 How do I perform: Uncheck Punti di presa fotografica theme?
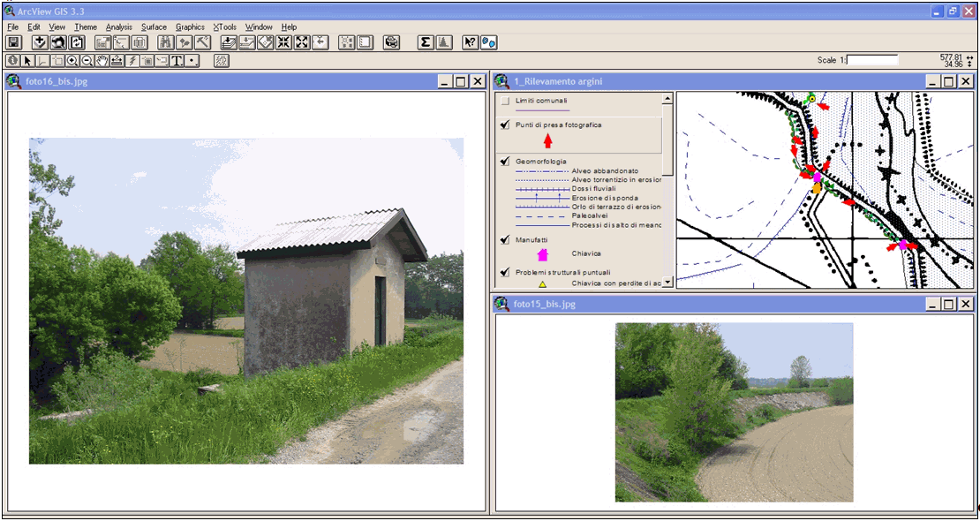coord(505,125)
